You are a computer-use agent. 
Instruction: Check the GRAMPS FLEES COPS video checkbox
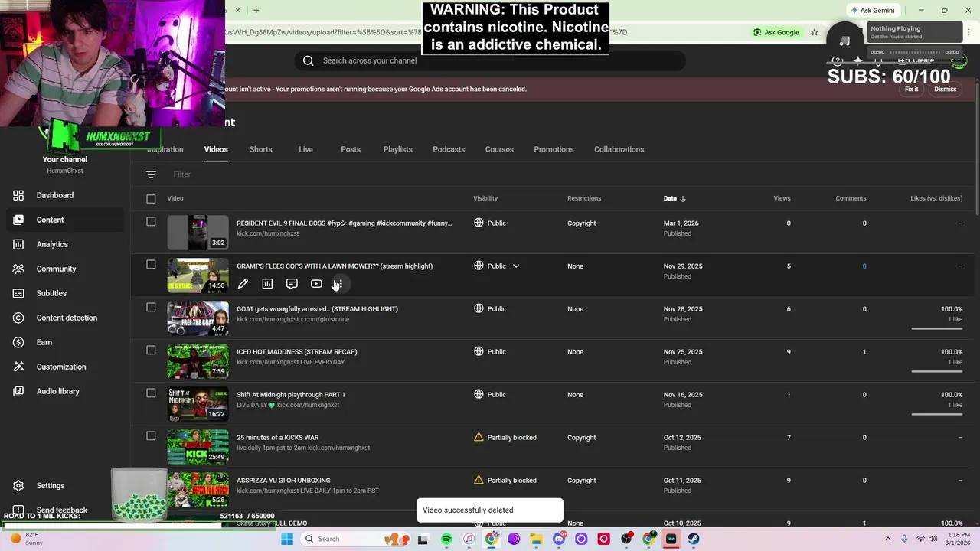point(151,265)
